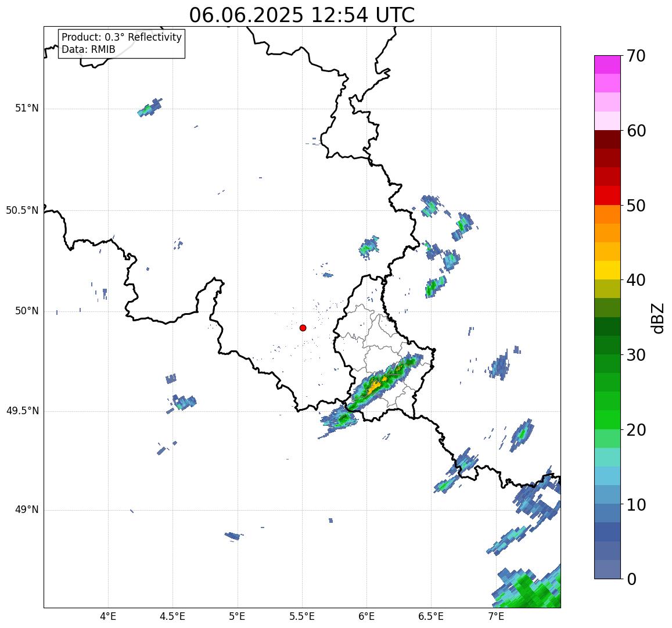Click the bright red swatch just above 50 dBZ
Image resolution: width=672 pixels, height=628 pixels.
pyautogui.click(x=608, y=195)
